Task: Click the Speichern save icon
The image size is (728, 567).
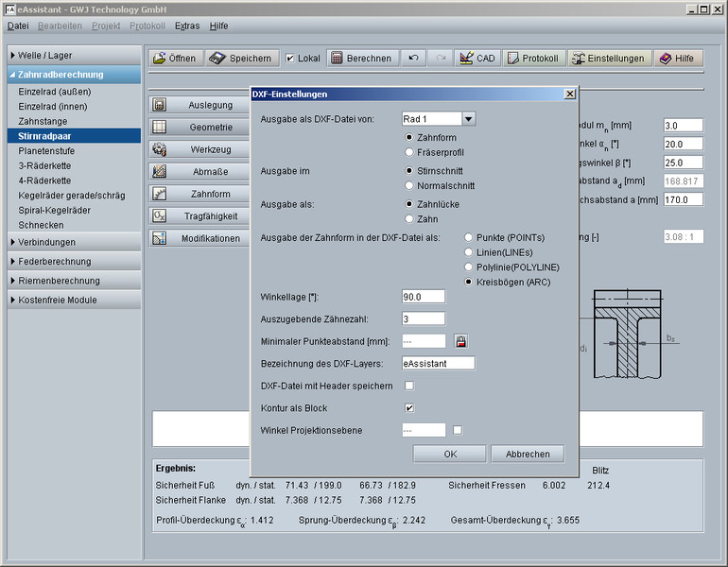Action: pos(242,59)
